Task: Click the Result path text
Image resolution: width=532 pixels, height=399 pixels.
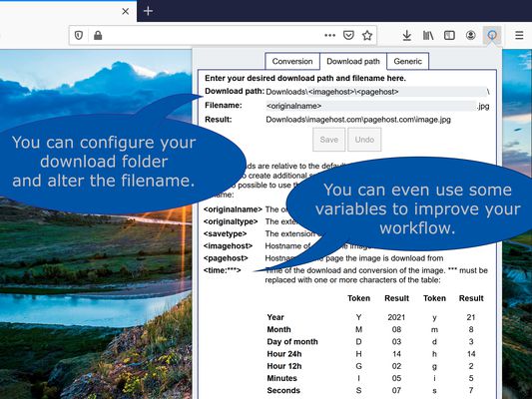Action: click(358, 120)
